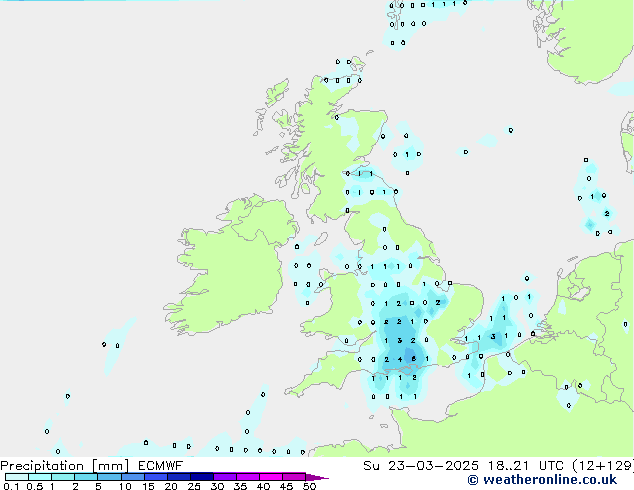Pick the 40–45 mm magenta swatch
The image size is (634, 490).
tap(271, 477)
